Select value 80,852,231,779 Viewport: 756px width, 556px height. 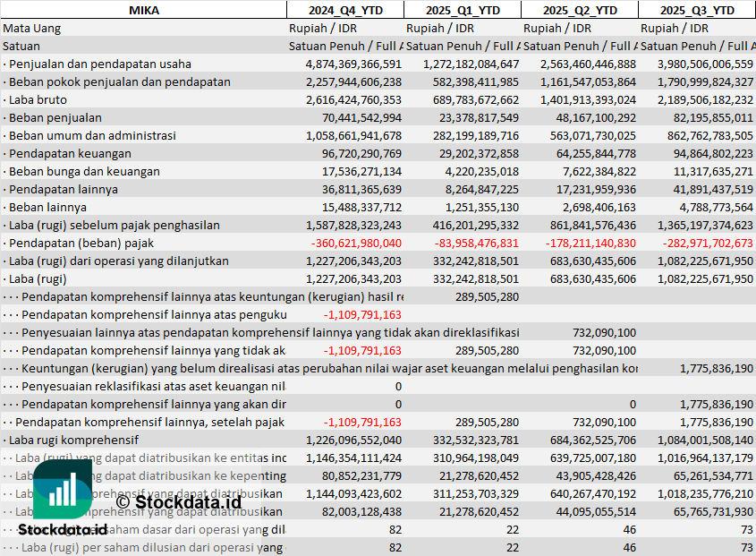click(x=361, y=476)
